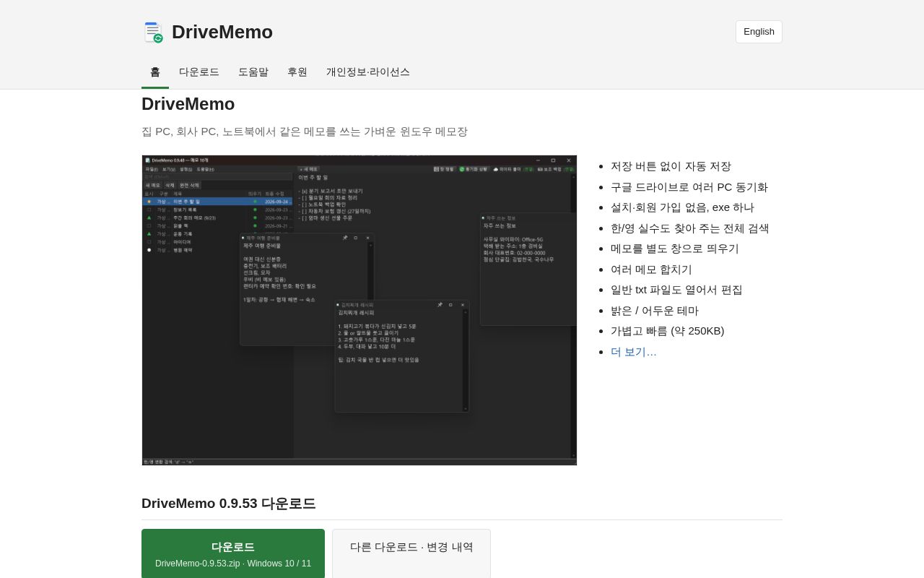
Task: Click the text '저장 버튼 없이 자동 저장'
Action: 671,166
